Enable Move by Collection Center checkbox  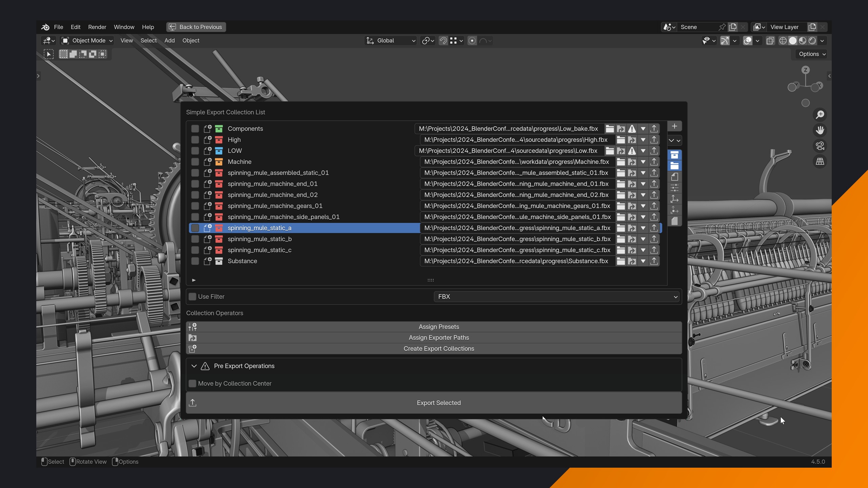[x=193, y=384]
